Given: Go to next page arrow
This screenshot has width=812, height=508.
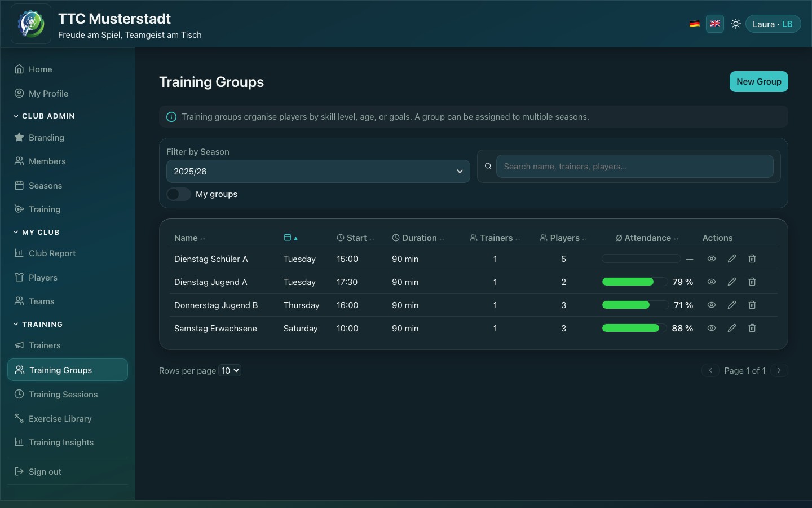Looking at the screenshot, I should (779, 370).
